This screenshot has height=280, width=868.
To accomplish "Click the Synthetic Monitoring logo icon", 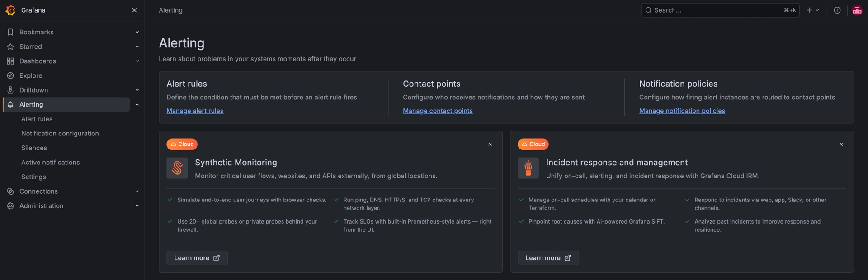I will coord(177,168).
